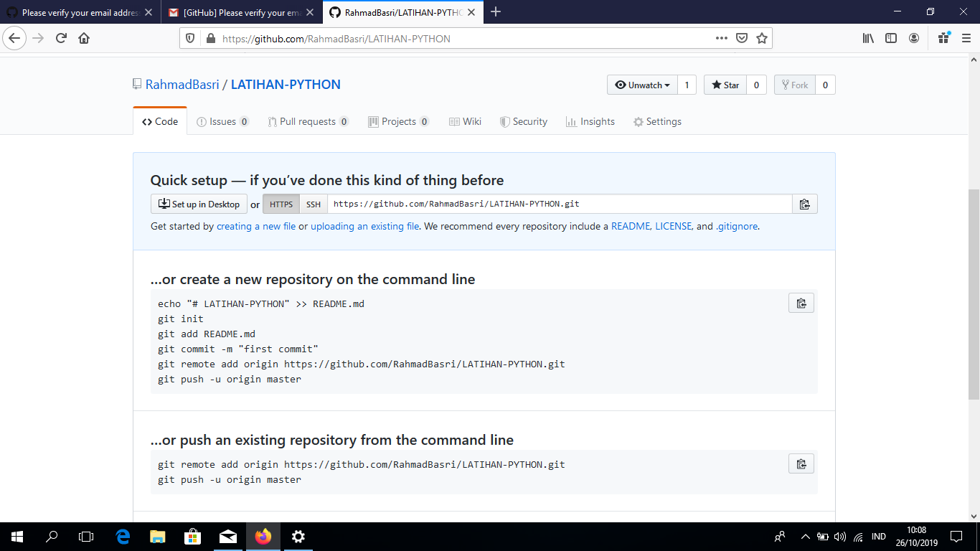Bookmark this page with the address bar star
This screenshot has width=980, height=551.
pyautogui.click(x=760, y=38)
